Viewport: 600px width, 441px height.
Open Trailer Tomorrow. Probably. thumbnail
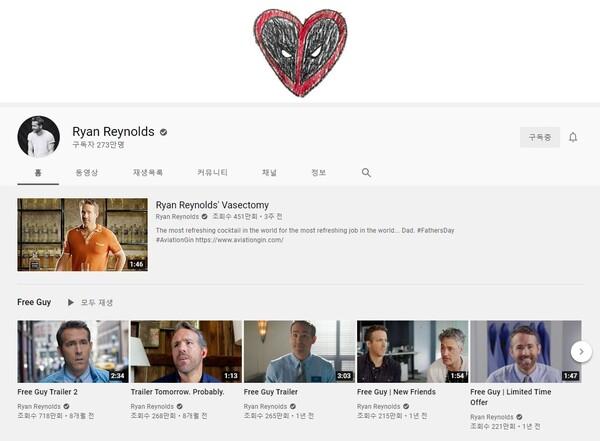tap(186, 351)
